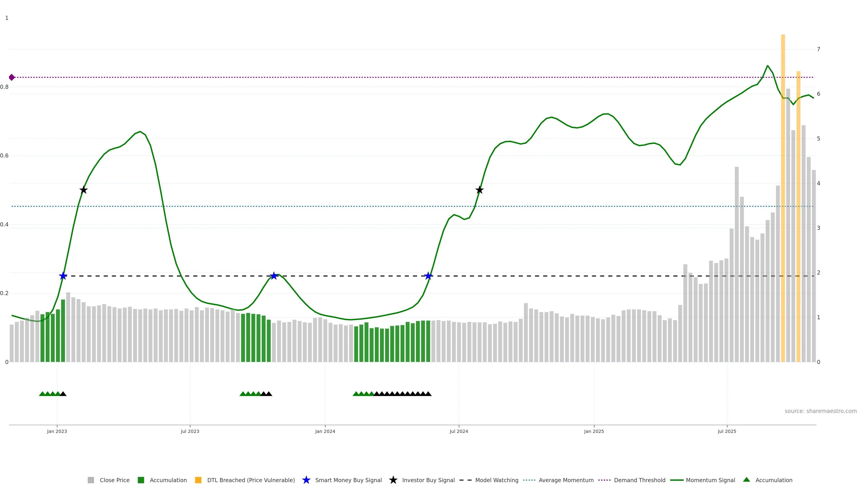Click the first blue Smart Money star

tap(63, 276)
